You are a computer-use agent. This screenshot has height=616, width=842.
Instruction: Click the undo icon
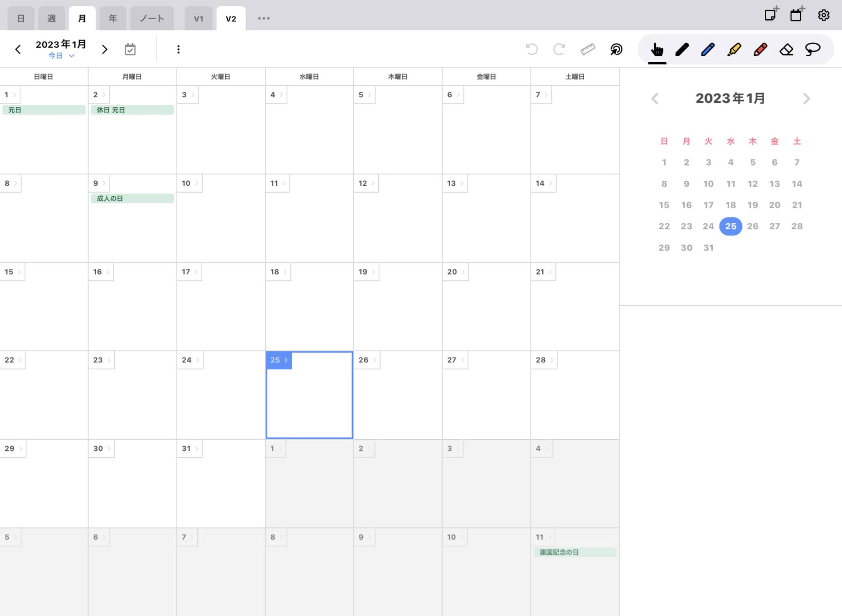(x=532, y=49)
